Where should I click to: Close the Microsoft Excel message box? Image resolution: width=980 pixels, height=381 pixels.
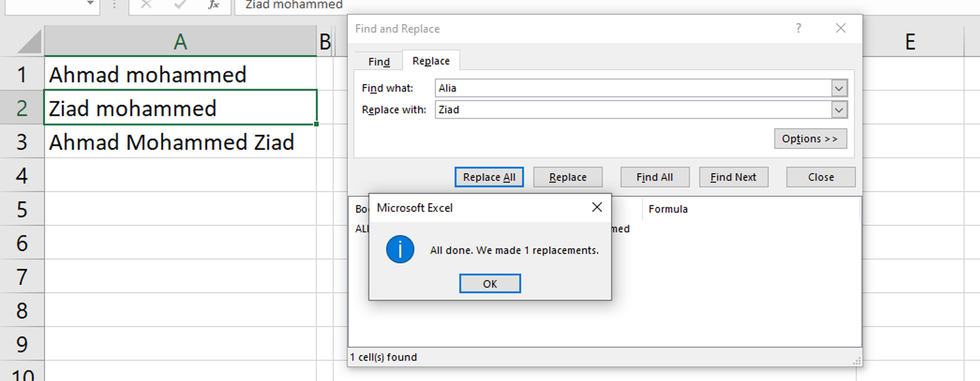[597, 207]
